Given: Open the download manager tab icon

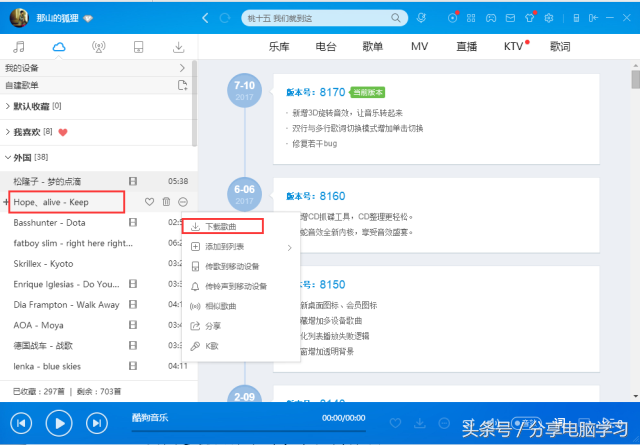Looking at the screenshot, I should tap(178, 47).
